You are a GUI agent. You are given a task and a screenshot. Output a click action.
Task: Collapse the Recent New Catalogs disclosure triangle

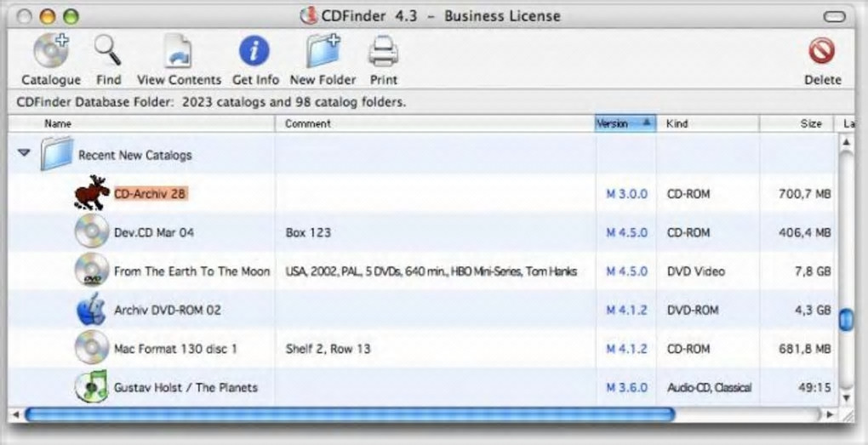(x=24, y=152)
